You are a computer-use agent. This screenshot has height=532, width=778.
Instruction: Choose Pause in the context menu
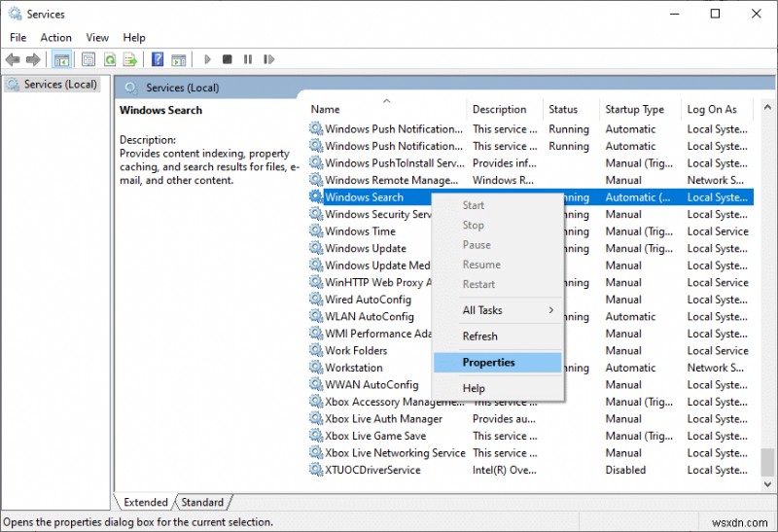pyautogui.click(x=498, y=245)
